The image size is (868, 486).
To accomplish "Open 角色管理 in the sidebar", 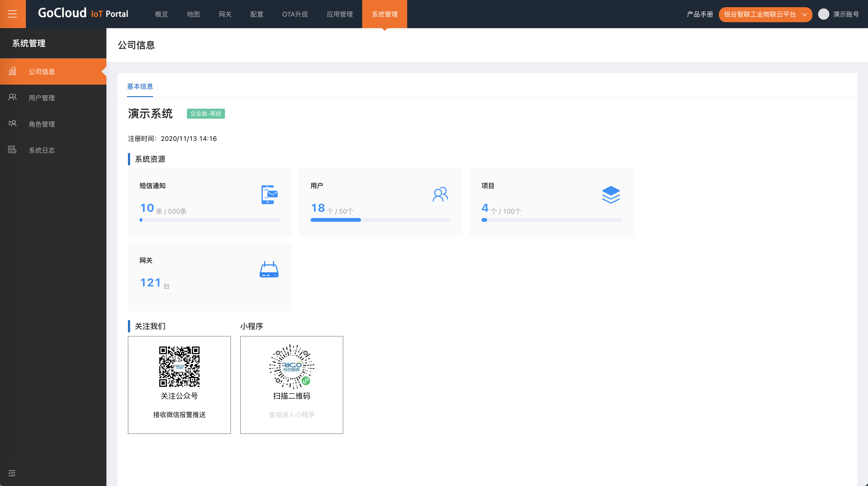I will coord(41,124).
